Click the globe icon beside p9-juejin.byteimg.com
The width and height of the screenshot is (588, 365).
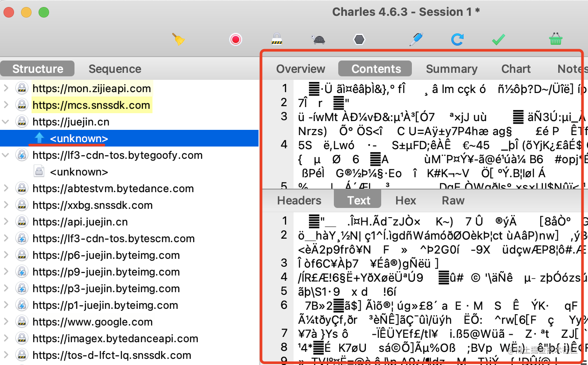pyautogui.click(x=22, y=272)
